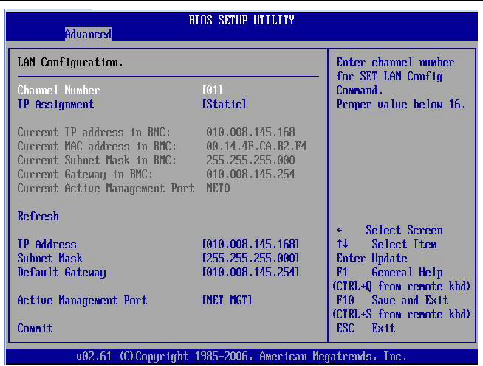Viewport: 483px width, 366px height.
Task: Edit the Channel Number value [01]
Action: click(x=213, y=90)
